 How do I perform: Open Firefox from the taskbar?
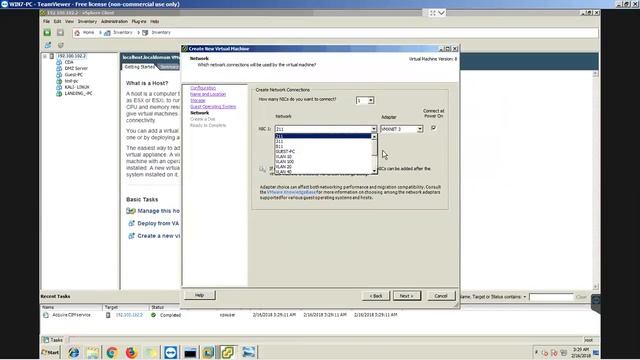(131, 352)
